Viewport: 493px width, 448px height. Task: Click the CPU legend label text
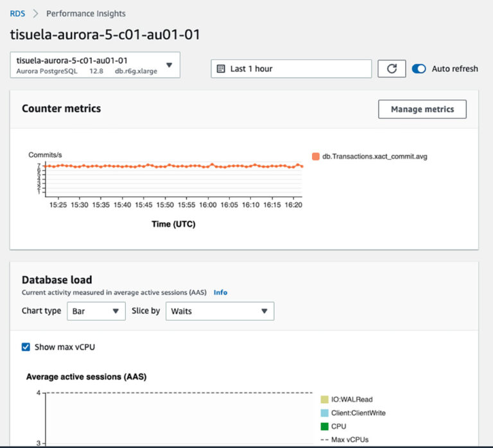point(339,426)
